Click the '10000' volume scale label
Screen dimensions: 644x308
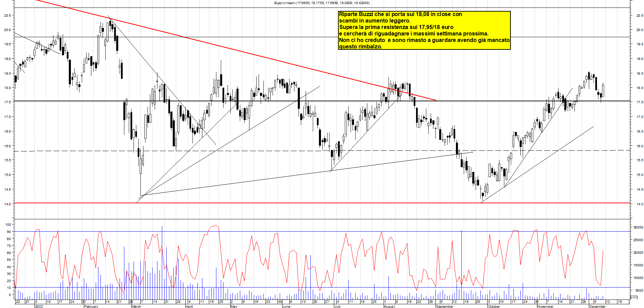coord(638,278)
